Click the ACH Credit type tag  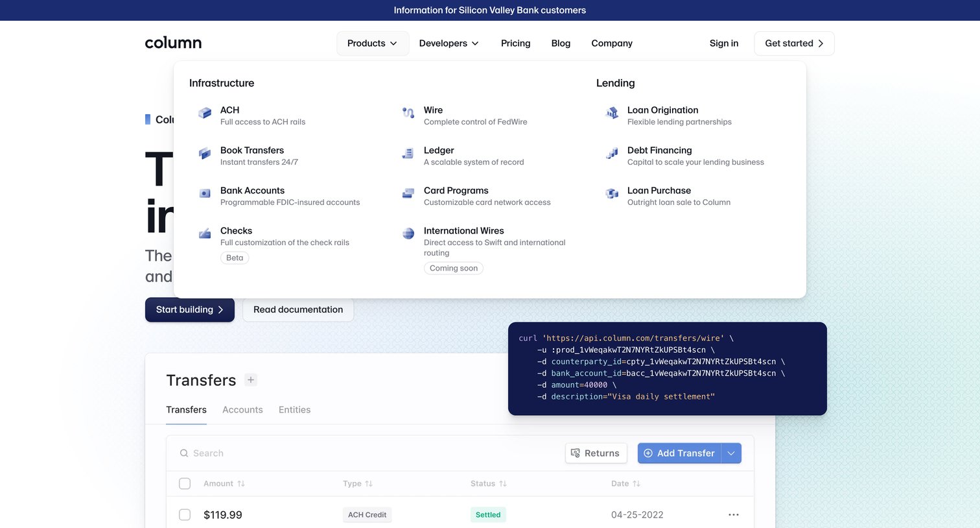(x=367, y=515)
